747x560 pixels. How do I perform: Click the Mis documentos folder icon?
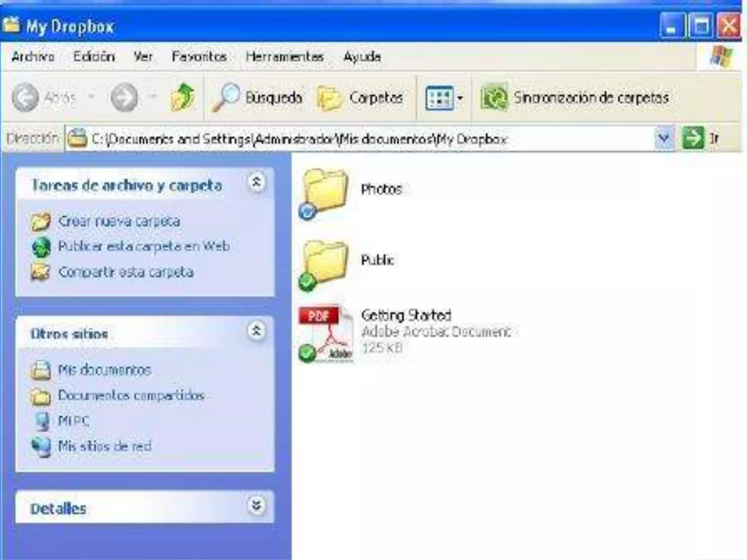41,370
